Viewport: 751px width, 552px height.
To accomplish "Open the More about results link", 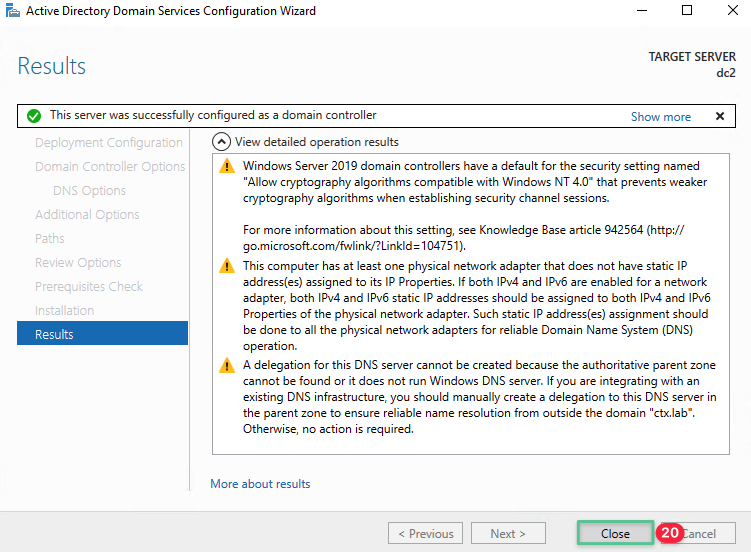I will (260, 484).
